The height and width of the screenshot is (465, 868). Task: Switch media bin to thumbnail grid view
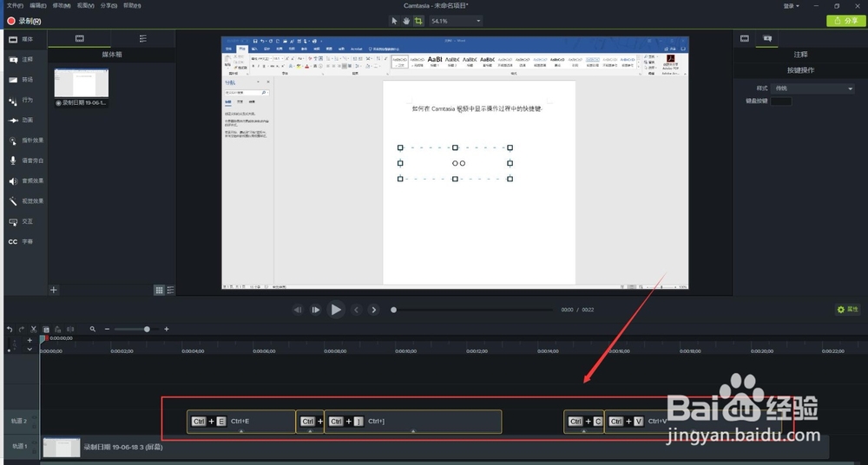point(159,290)
